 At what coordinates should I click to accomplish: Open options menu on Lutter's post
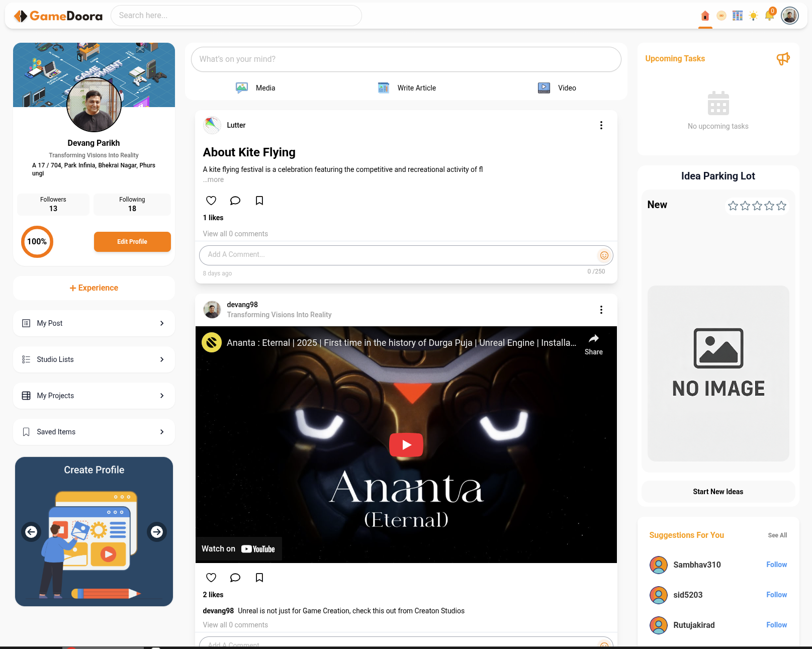coord(601,125)
